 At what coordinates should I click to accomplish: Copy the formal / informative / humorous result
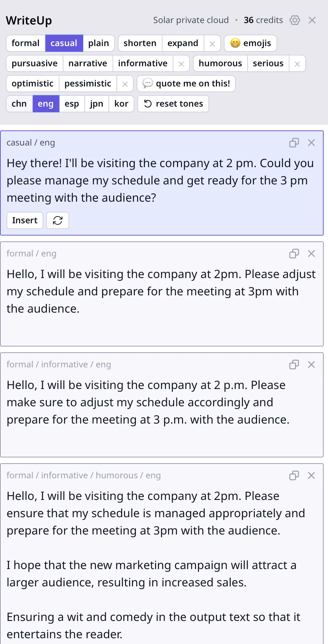[294, 475]
